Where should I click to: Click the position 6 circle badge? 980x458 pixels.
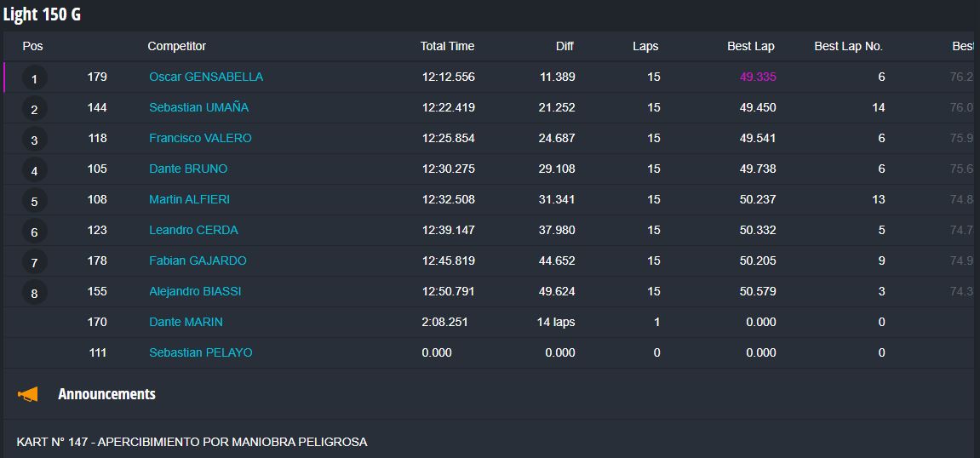click(x=34, y=232)
